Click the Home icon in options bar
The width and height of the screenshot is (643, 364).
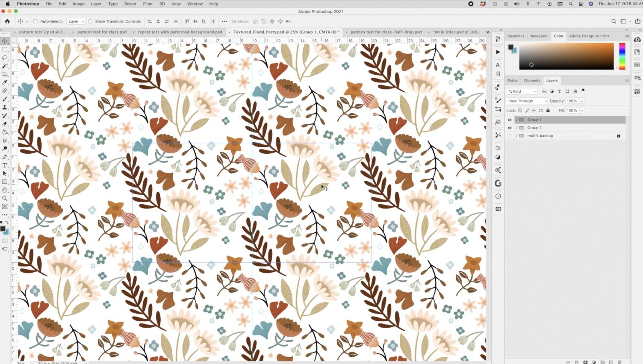click(7, 21)
